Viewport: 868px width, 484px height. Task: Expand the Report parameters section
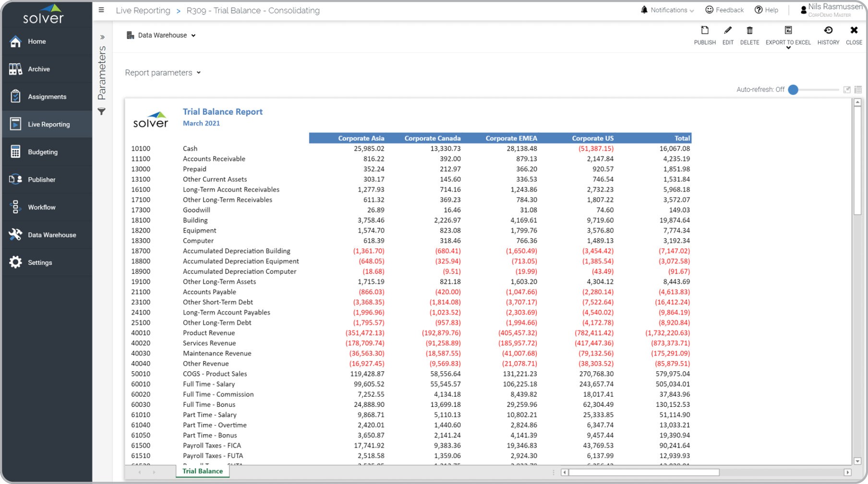tap(163, 73)
